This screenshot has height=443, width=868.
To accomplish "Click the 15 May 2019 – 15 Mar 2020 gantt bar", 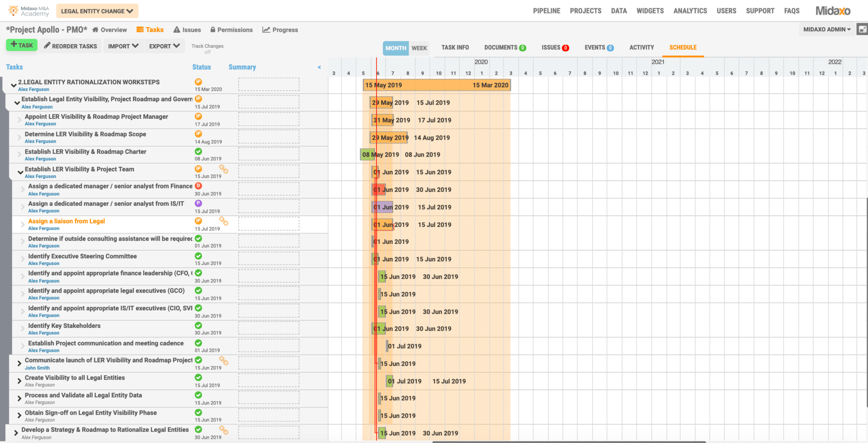I will click(437, 85).
